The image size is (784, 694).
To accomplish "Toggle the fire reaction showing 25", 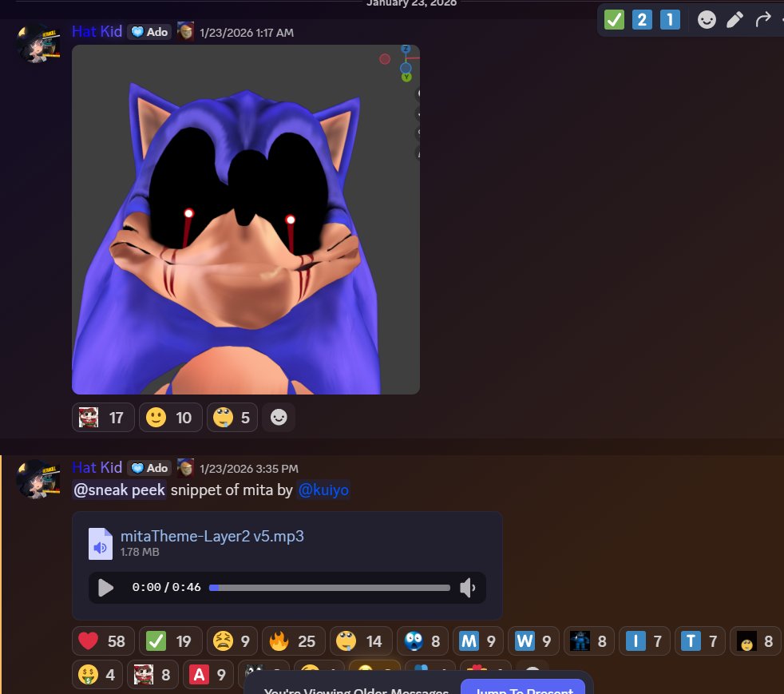I will [294, 641].
